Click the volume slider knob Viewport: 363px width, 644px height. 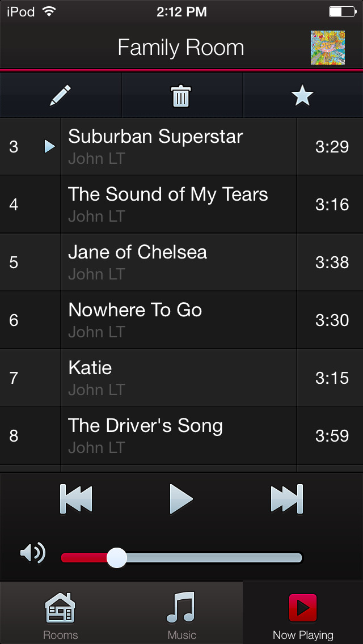117,558
